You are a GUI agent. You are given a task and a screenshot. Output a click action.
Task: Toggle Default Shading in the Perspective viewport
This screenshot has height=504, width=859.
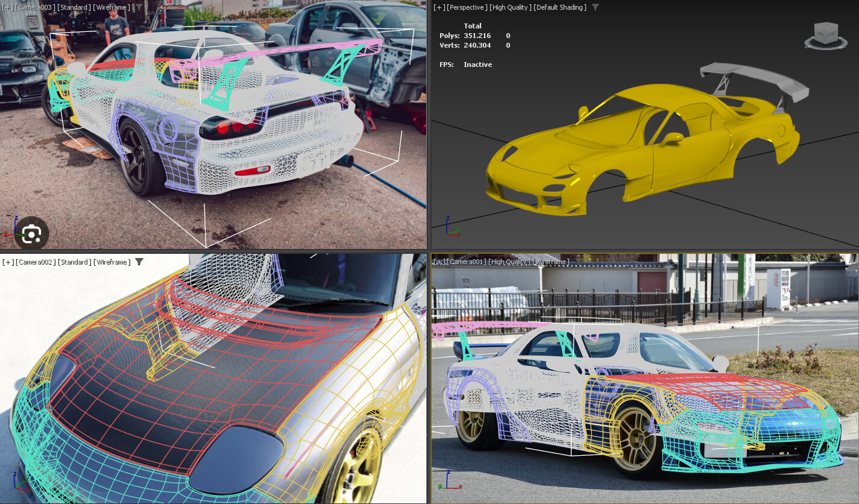[559, 7]
